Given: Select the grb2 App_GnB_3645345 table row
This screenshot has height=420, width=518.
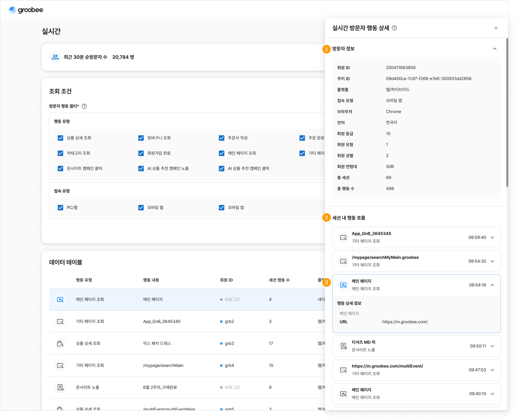Looking at the screenshot, I should click(x=162, y=321).
